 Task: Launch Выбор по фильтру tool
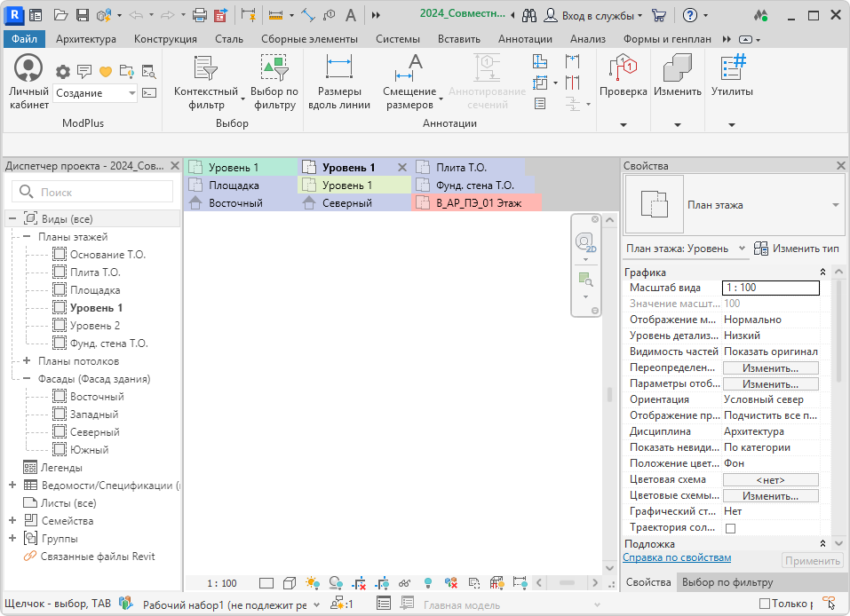274,82
